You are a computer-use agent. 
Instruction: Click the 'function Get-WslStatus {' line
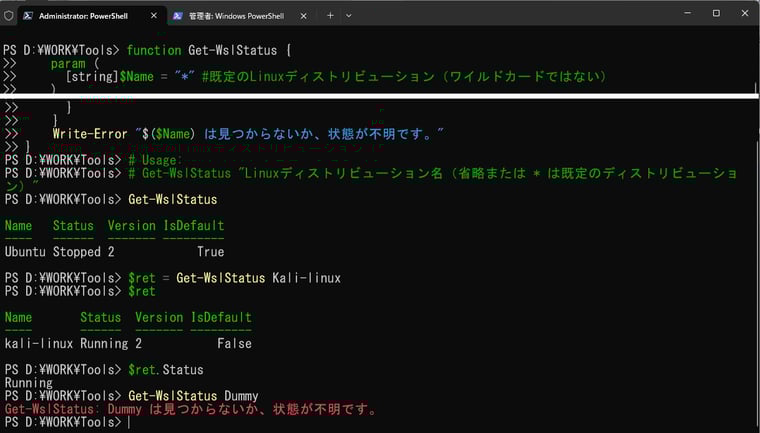coord(208,50)
